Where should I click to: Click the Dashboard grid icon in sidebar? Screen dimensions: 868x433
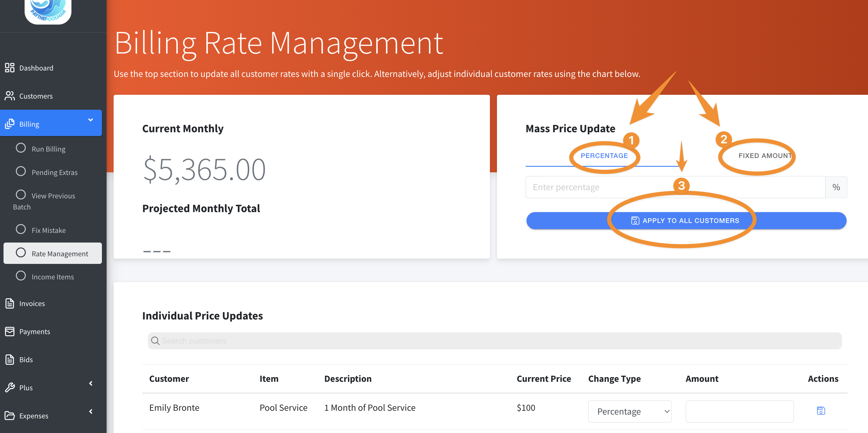tap(9, 68)
